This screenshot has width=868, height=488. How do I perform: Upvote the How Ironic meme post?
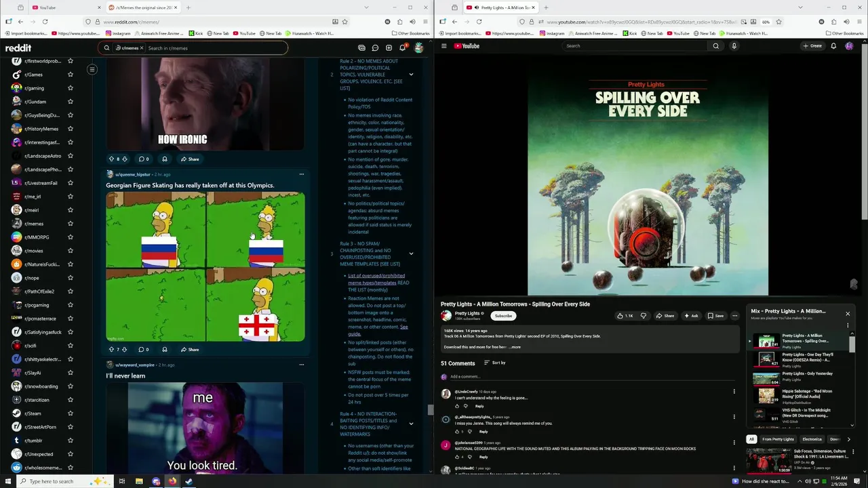point(111,159)
